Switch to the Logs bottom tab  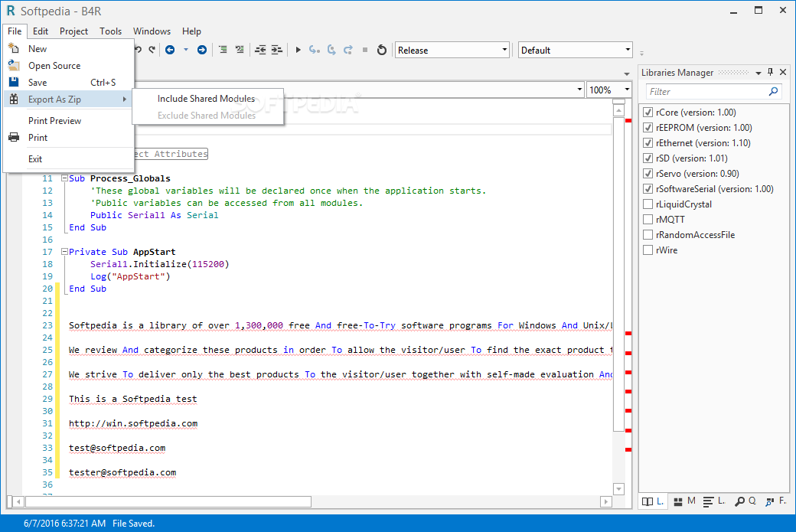pos(714,501)
